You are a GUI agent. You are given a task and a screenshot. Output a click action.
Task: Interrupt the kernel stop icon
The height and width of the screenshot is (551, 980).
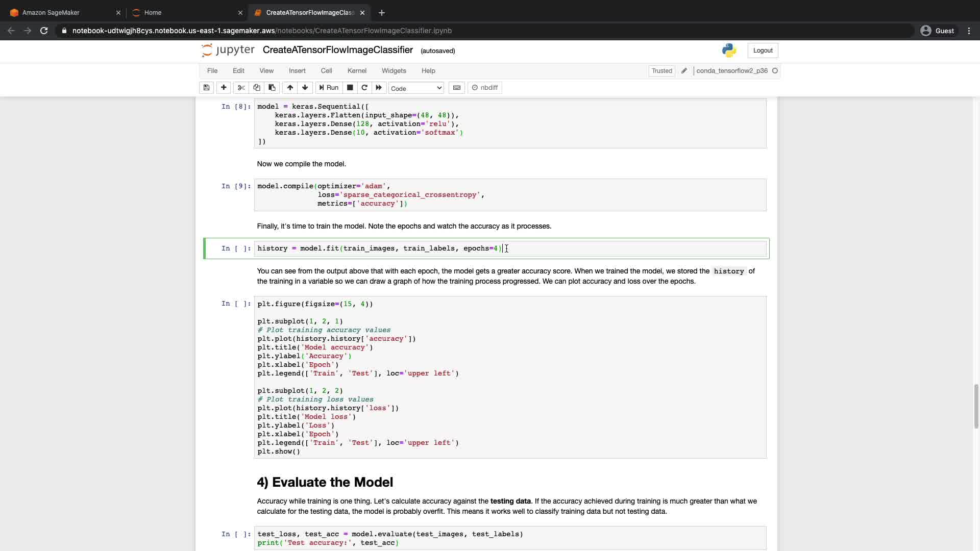[x=350, y=88]
